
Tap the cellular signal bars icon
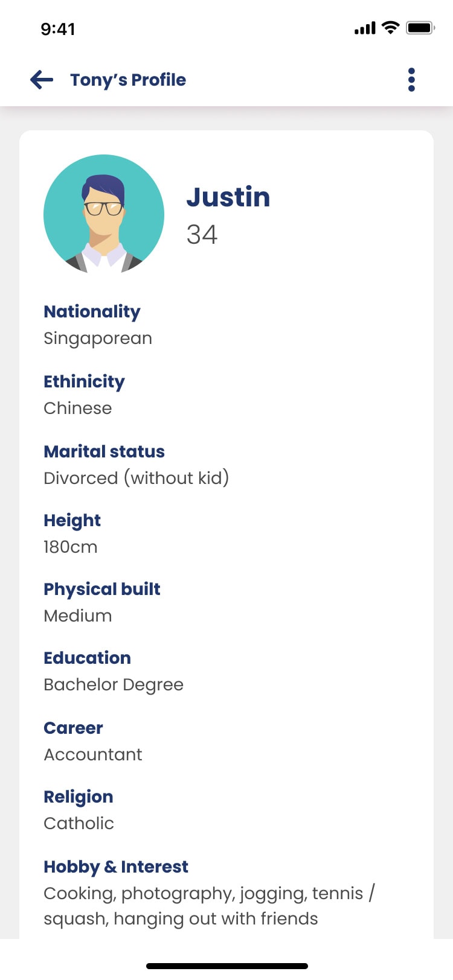pos(365,28)
